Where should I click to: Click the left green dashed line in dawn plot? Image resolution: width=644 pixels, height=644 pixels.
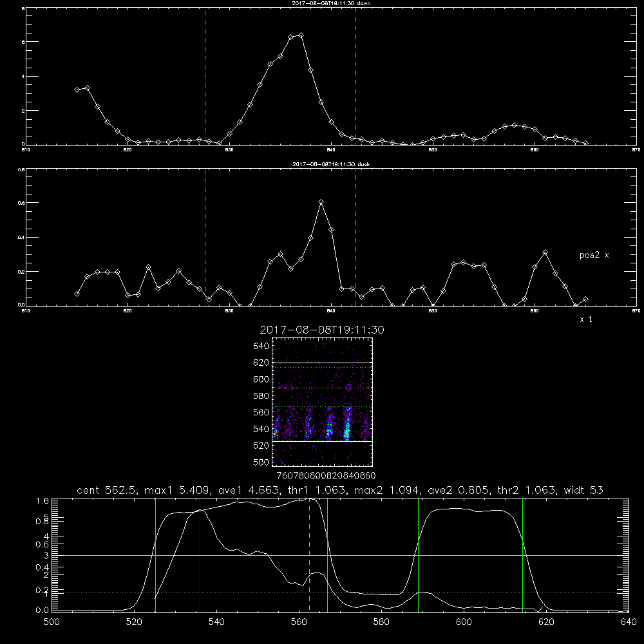(205, 76)
